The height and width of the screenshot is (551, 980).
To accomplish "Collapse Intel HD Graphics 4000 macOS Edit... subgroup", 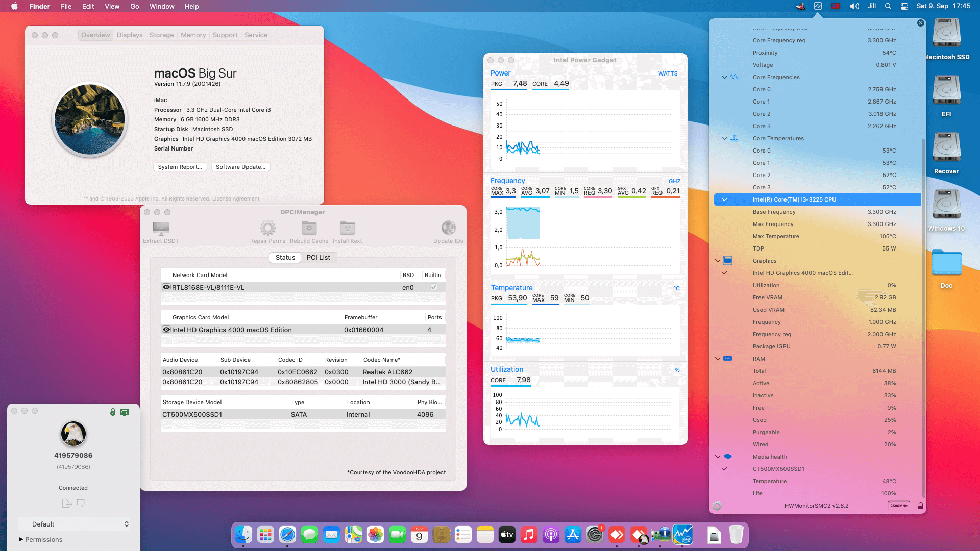I will coord(724,273).
